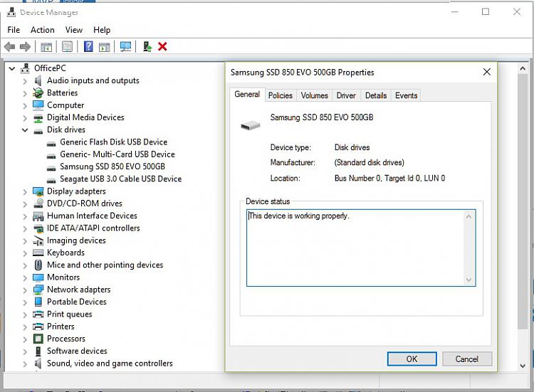The width and height of the screenshot is (534, 392).
Task: Click the Back arrow toolbar icon
Action: (x=10, y=47)
